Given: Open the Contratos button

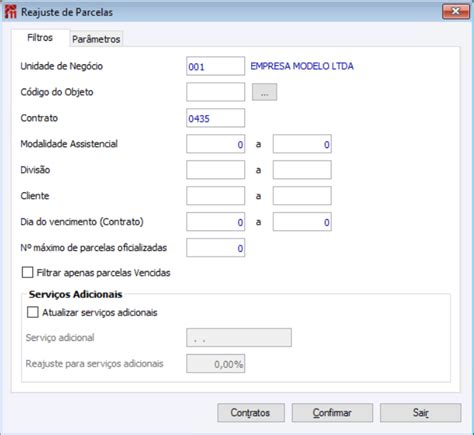Looking at the screenshot, I should [251, 413].
